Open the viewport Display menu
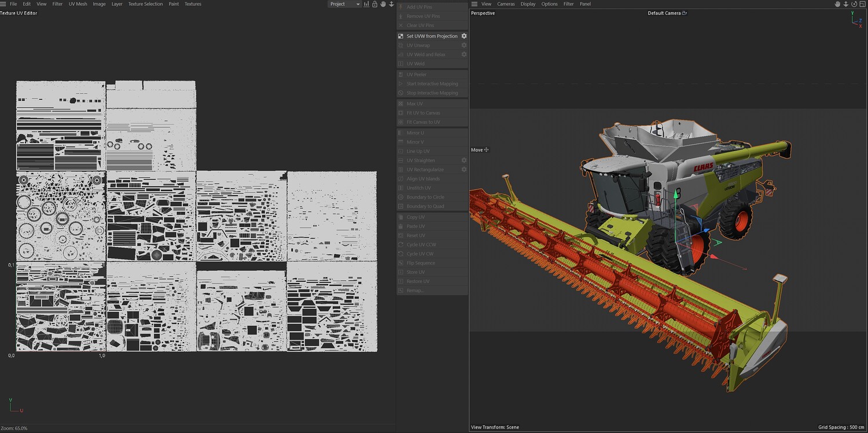This screenshot has width=868, height=433. [x=528, y=4]
